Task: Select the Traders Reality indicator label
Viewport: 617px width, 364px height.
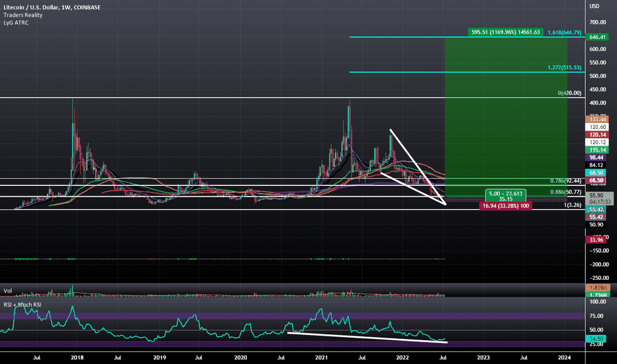Action: click(23, 15)
